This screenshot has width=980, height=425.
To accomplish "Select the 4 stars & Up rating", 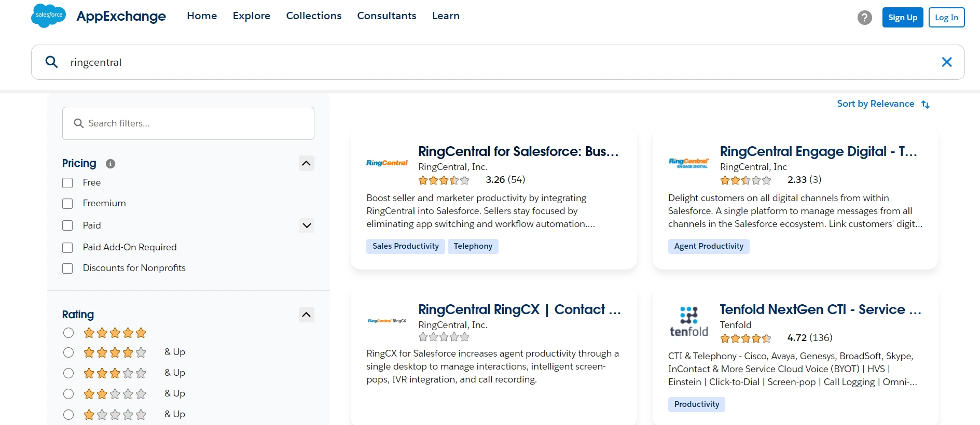I will click(68, 352).
